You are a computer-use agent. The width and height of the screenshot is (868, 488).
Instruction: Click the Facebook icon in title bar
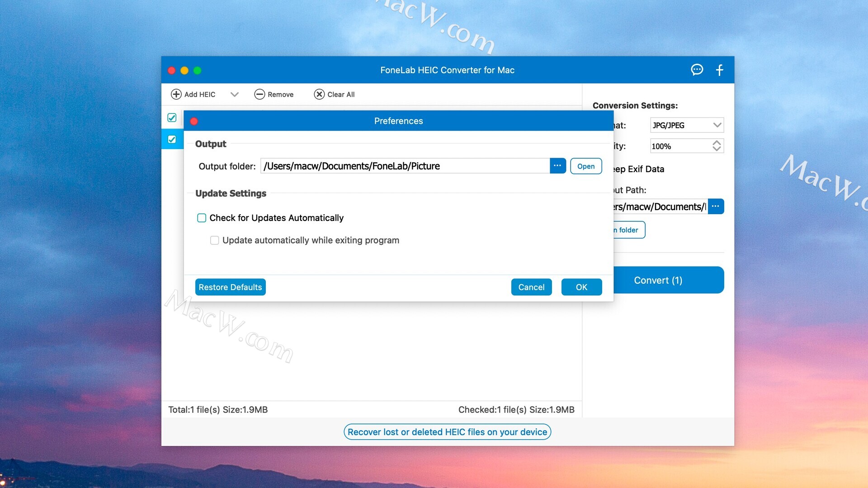coord(720,70)
